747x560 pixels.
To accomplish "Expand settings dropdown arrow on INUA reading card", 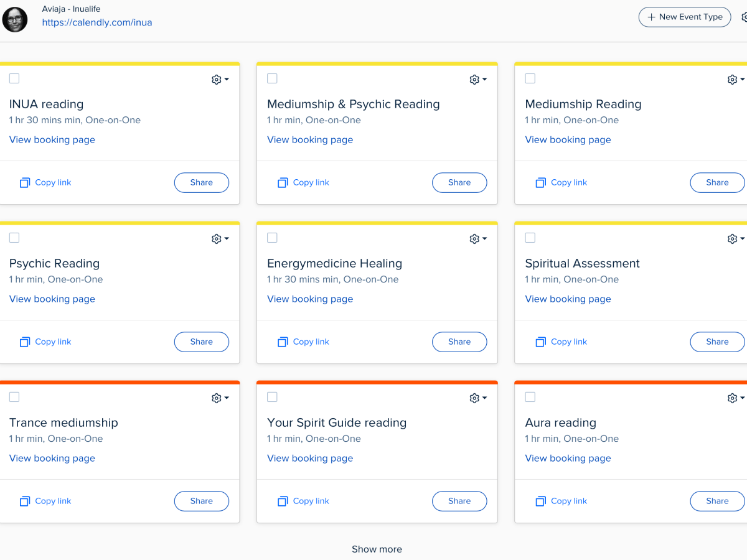I will pos(227,80).
